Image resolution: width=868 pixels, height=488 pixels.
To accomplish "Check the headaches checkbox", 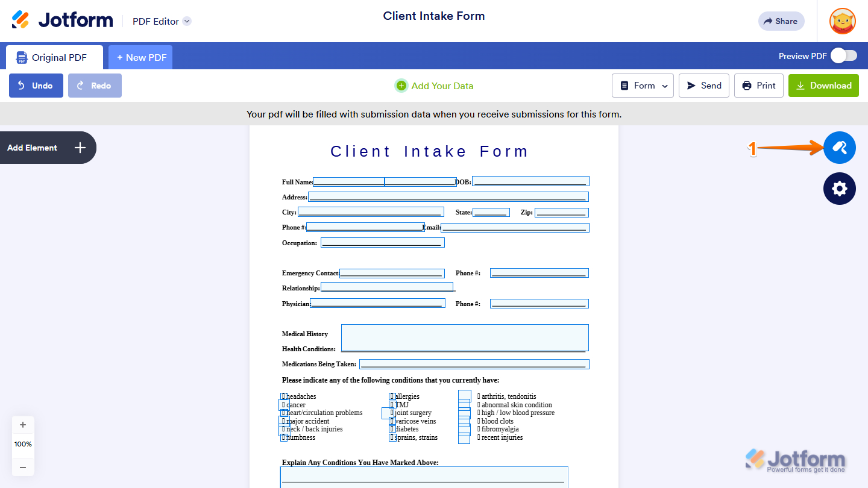I will [x=284, y=396].
